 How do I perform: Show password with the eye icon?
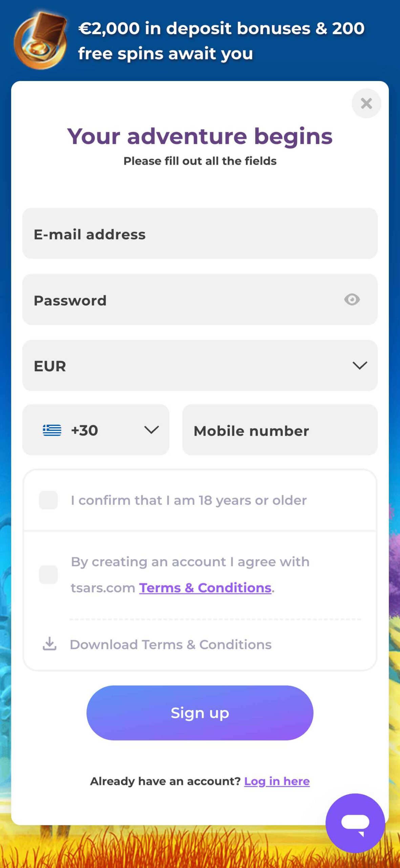[352, 299]
